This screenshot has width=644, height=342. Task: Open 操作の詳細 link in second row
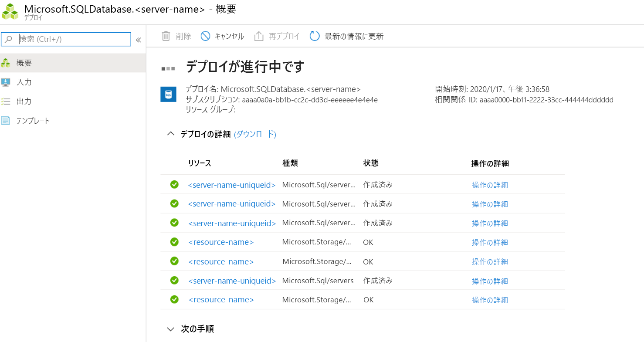(x=490, y=204)
